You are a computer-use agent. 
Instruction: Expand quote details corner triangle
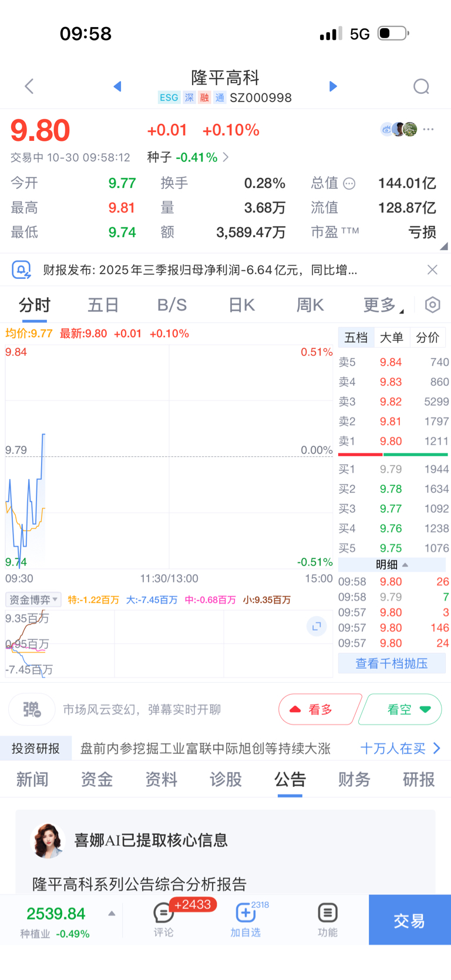tap(444, 246)
